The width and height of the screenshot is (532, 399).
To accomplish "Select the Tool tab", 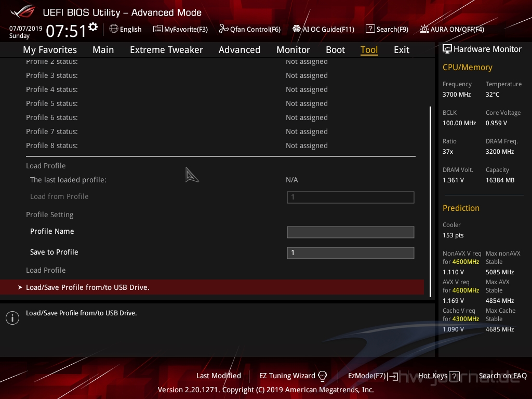I will click(x=369, y=50).
